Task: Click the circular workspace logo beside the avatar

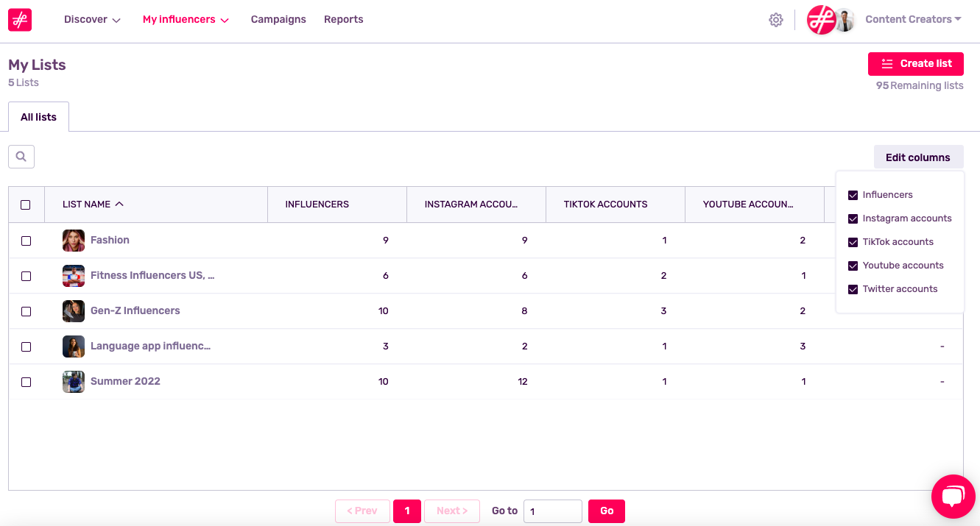Action: coord(821,20)
